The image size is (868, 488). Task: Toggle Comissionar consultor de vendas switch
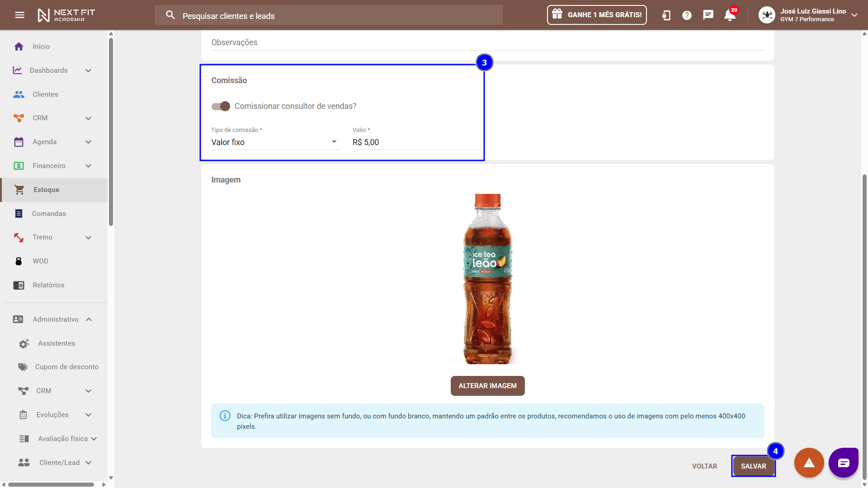221,106
